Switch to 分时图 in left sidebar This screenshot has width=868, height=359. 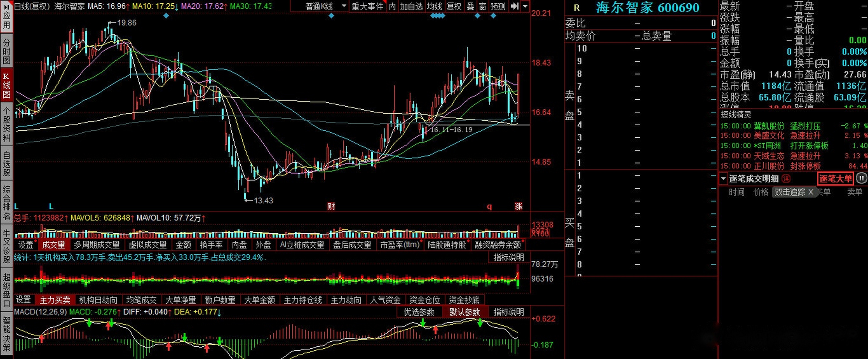(x=6, y=51)
